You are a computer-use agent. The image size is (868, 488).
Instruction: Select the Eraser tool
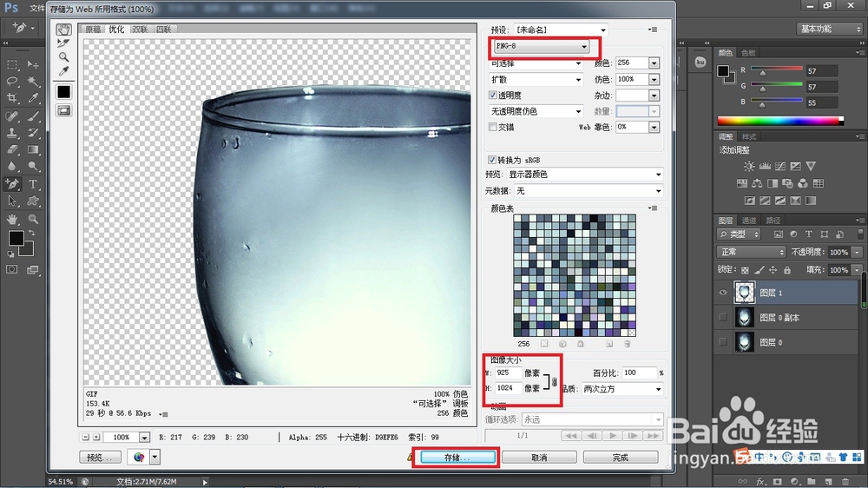[x=12, y=149]
